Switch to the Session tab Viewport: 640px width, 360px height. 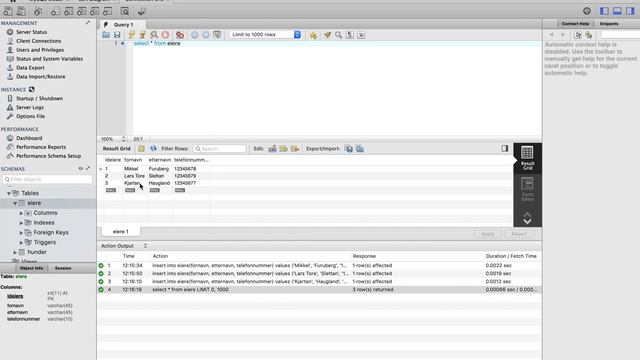click(63, 268)
